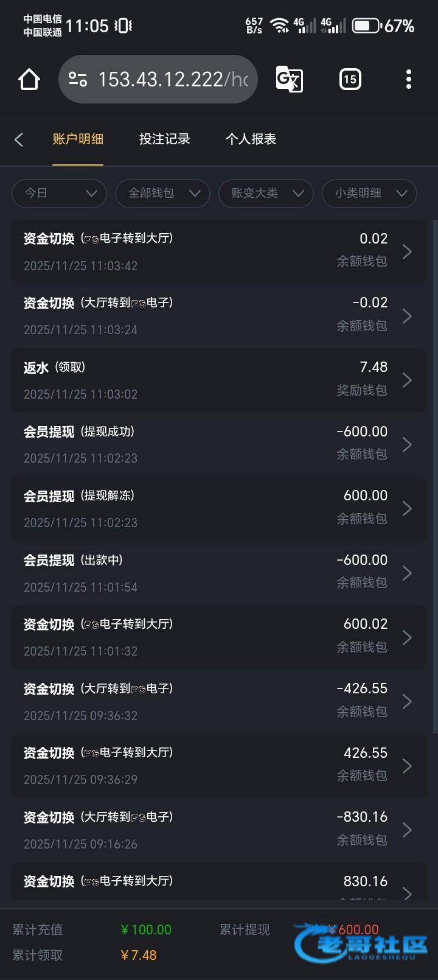The height and width of the screenshot is (980, 438).
Task: Open the browser three-dot menu
Action: (408, 79)
